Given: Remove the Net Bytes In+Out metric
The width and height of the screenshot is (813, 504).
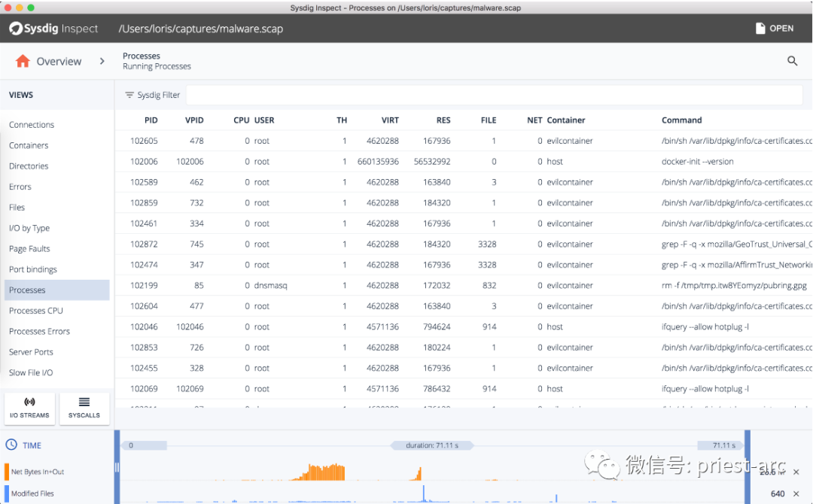Looking at the screenshot, I should click(x=796, y=472).
